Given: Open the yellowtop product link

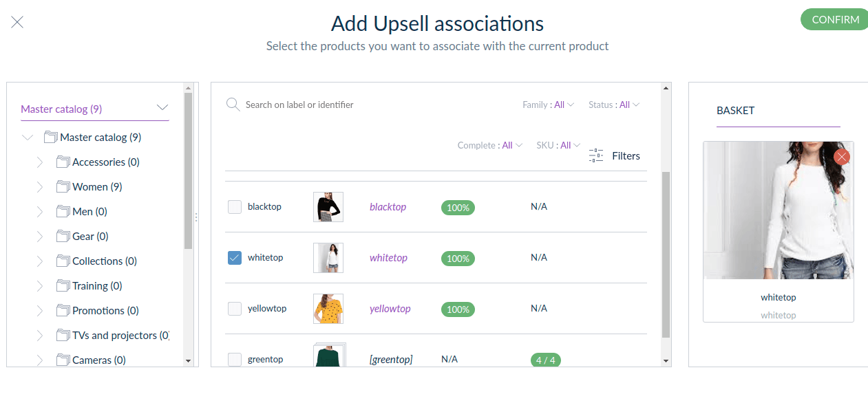Looking at the screenshot, I should tap(390, 309).
